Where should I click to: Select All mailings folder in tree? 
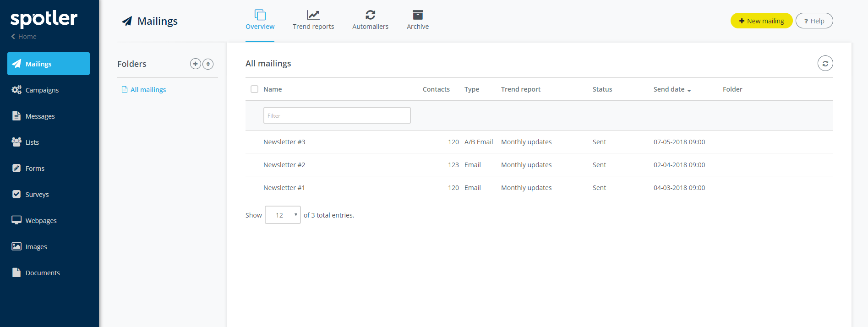coord(148,90)
